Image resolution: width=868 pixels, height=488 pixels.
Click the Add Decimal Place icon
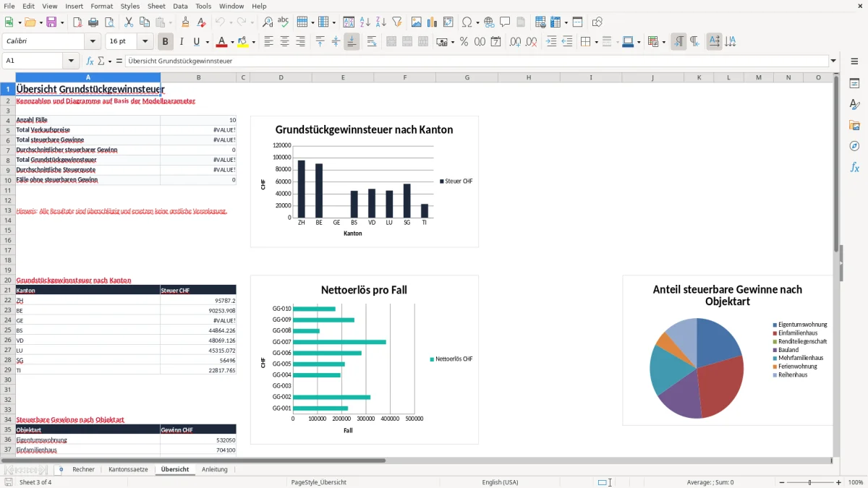515,42
